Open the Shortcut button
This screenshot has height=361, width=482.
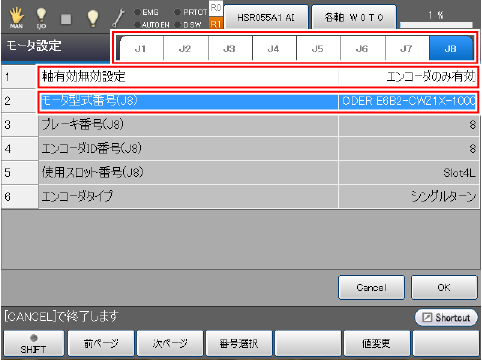click(x=446, y=317)
